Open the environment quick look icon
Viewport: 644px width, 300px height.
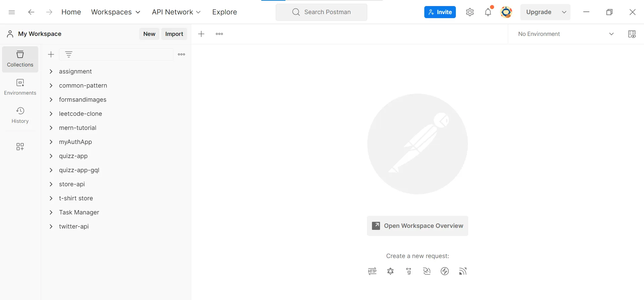point(632,34)
